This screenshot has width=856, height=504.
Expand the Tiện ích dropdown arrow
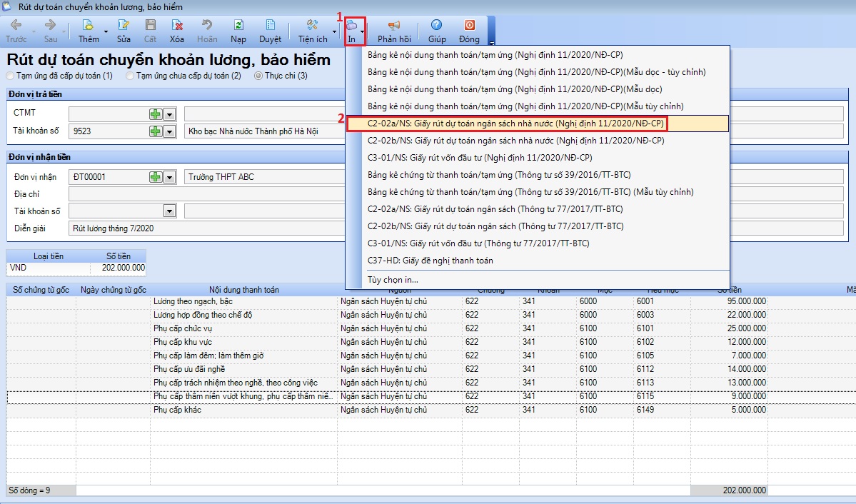pos(335,31)
